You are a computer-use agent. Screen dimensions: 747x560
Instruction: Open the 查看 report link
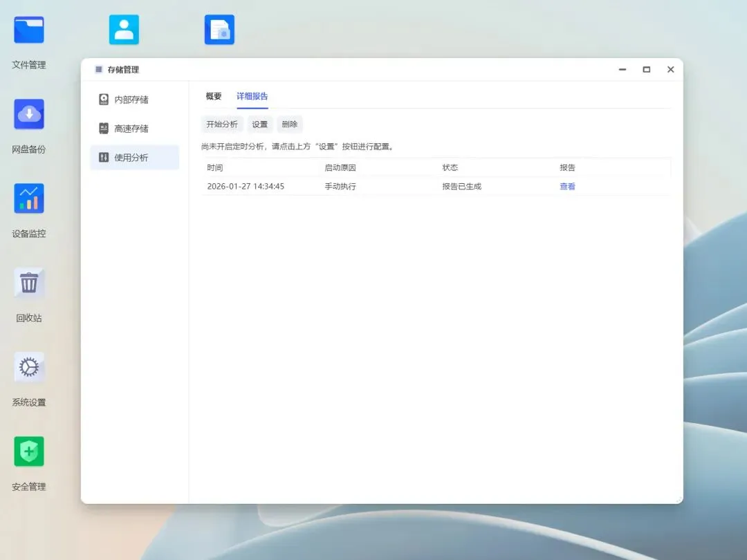(x=567, y=186)
